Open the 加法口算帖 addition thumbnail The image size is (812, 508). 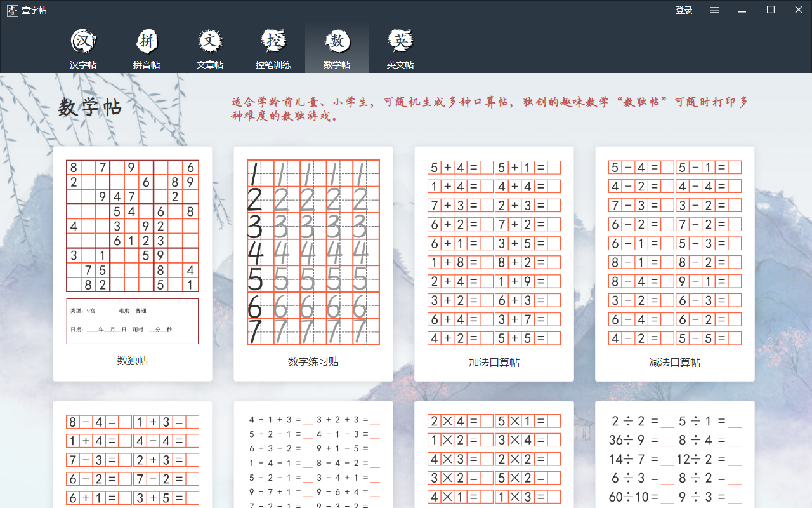pyautogui.click(x=494, y=252)
